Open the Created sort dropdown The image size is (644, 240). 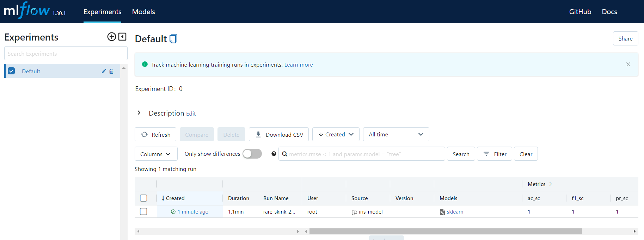pyautogui.click(x=336, y=134)
